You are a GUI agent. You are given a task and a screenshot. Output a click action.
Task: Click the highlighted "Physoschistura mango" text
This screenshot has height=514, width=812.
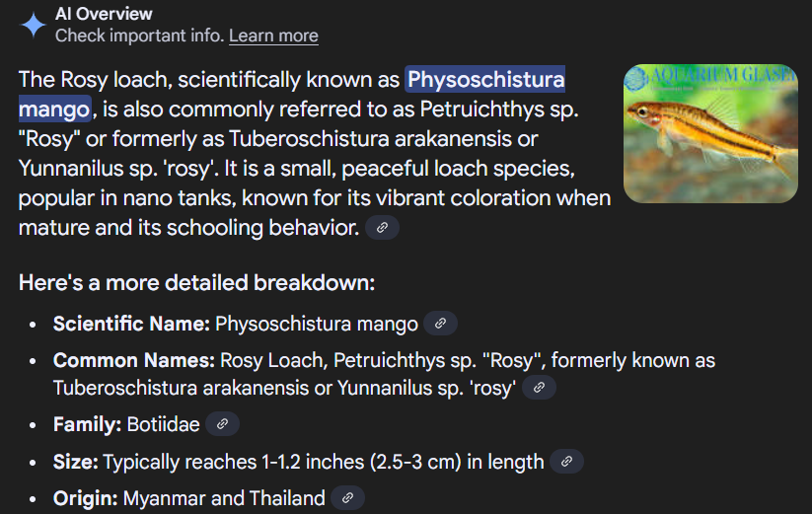point(485,79)
